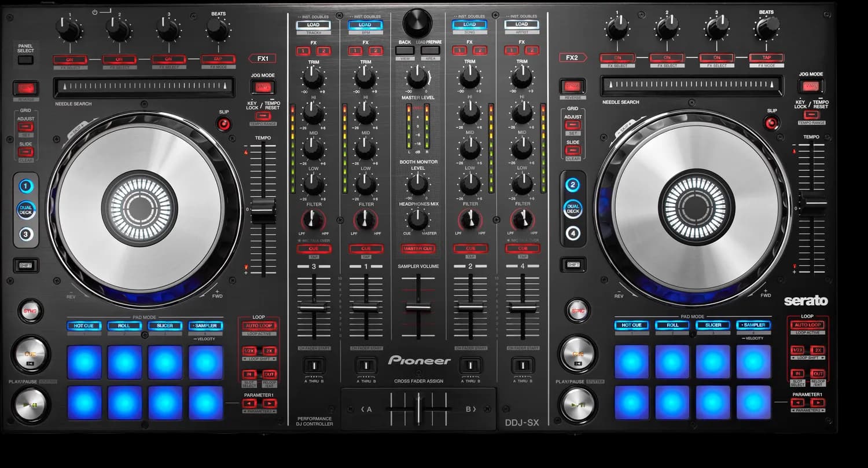This screenshot has height=468, width=868.
Task: Click the crossfader handle
Action: point(418,408)
